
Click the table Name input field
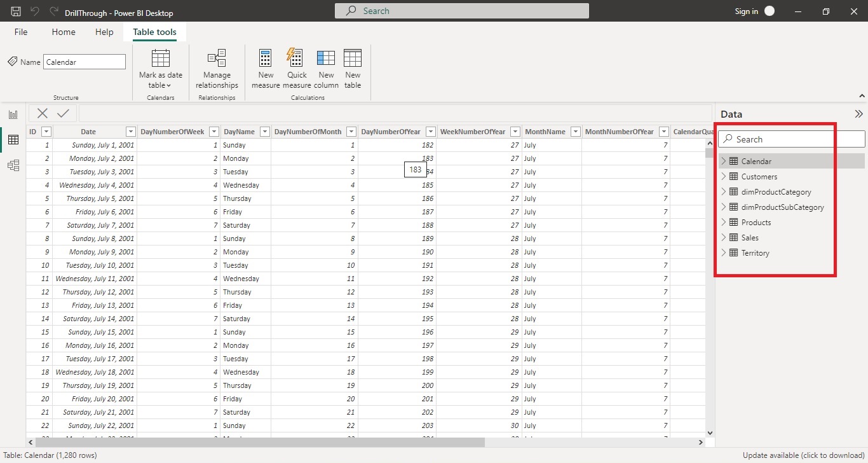84,62
